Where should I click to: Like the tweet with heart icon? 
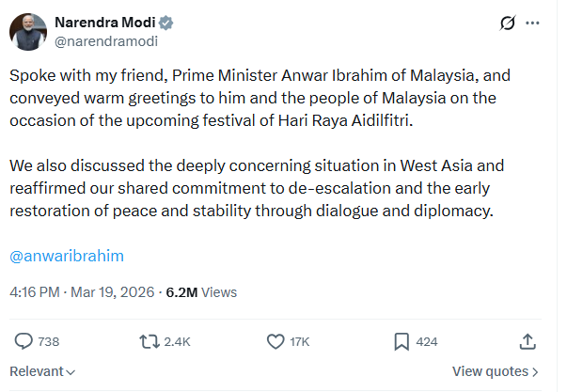(276, 341)
